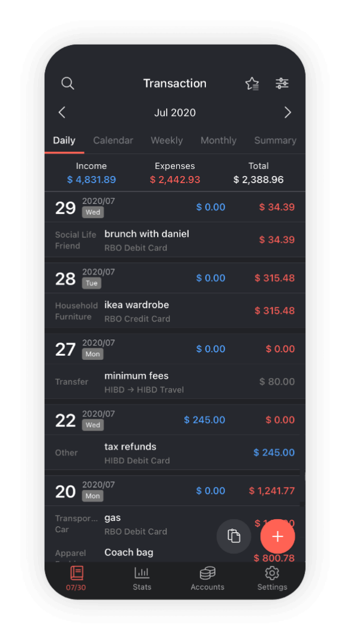Open the brunch with daniel transaction

(175, 240)
